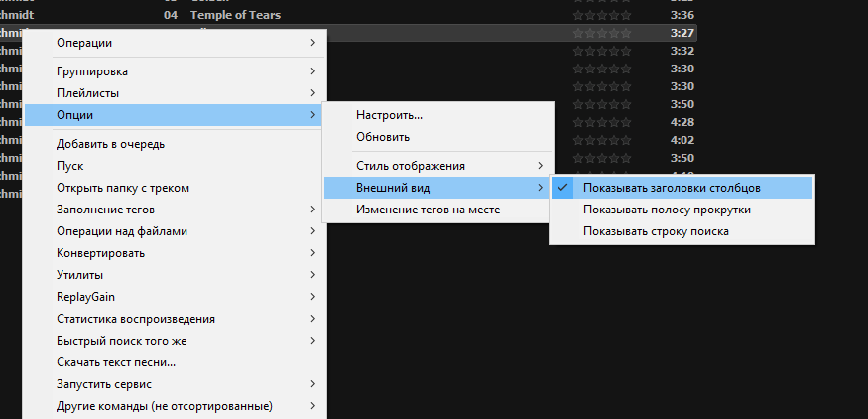Expand Другие команды (не отсортированные)
The height and width of the screenshot is (419, 868).
(174, 406)
